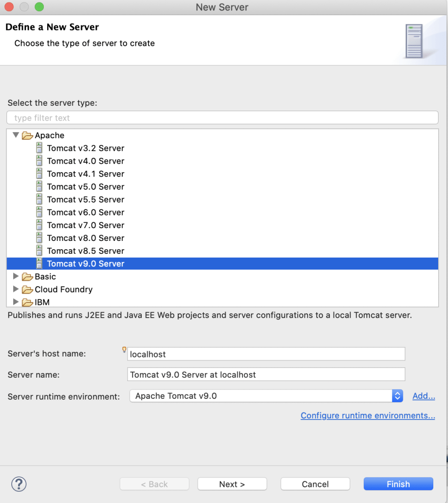
Task: Open the help question mark icon
Action: 19,484
